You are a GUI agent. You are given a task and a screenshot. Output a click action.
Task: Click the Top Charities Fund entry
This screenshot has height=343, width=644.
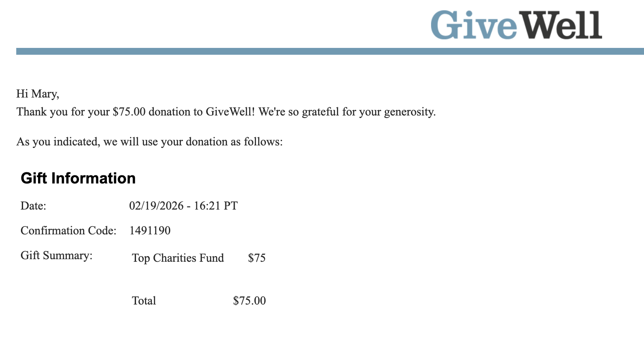tap(178, 258)
